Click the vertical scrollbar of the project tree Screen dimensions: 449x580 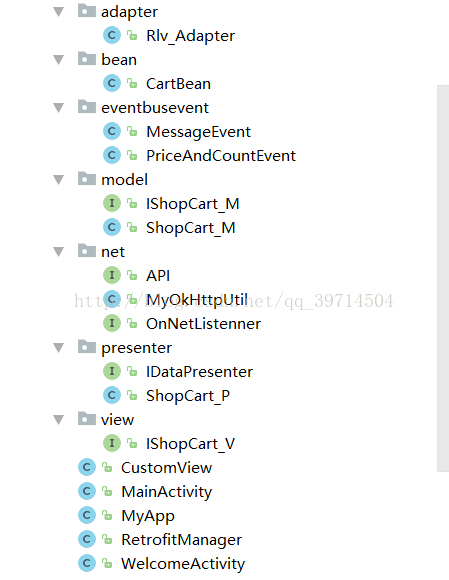point(443,278)
